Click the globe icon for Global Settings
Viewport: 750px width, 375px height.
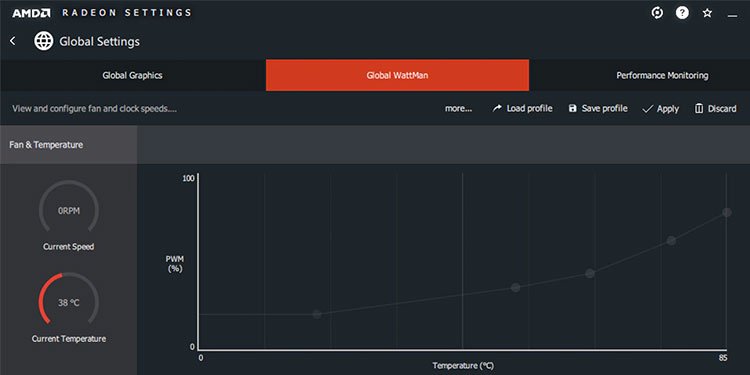tap(44, 41)
